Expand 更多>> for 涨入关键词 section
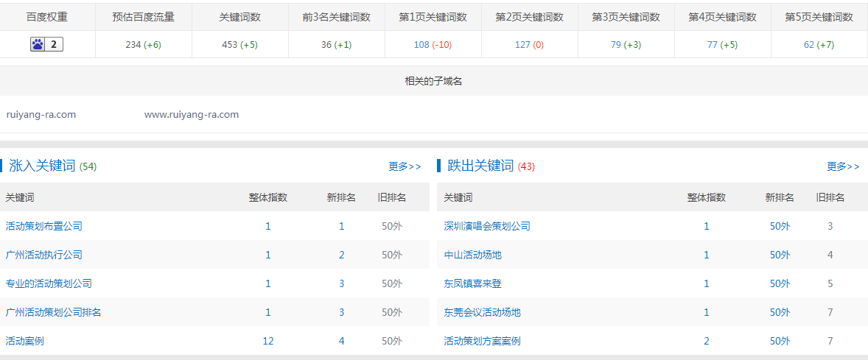This screenshot has width=868, height=360. 405,166
